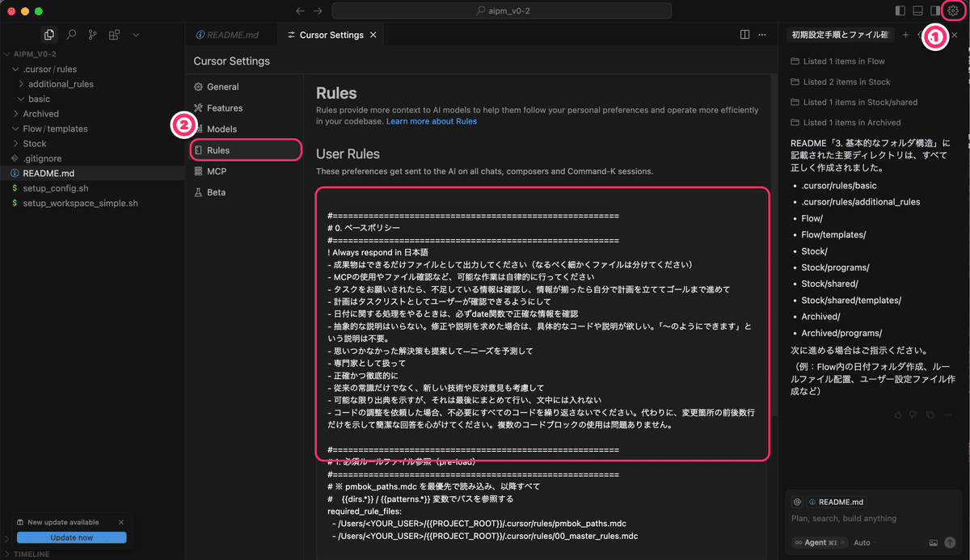The width and height of the screenshot is (970, 560).
Task: Click the Update now button
Action: coord(71,537)
